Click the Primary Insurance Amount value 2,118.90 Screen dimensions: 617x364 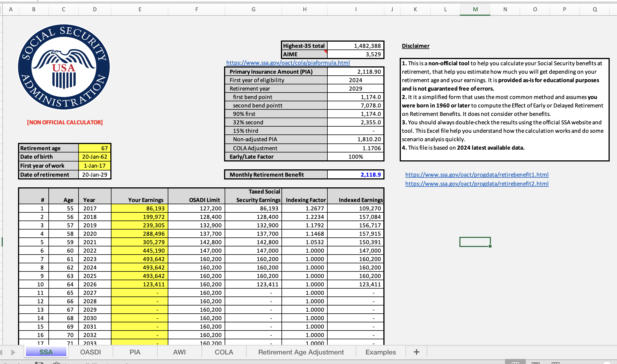(x=356, y=72)
